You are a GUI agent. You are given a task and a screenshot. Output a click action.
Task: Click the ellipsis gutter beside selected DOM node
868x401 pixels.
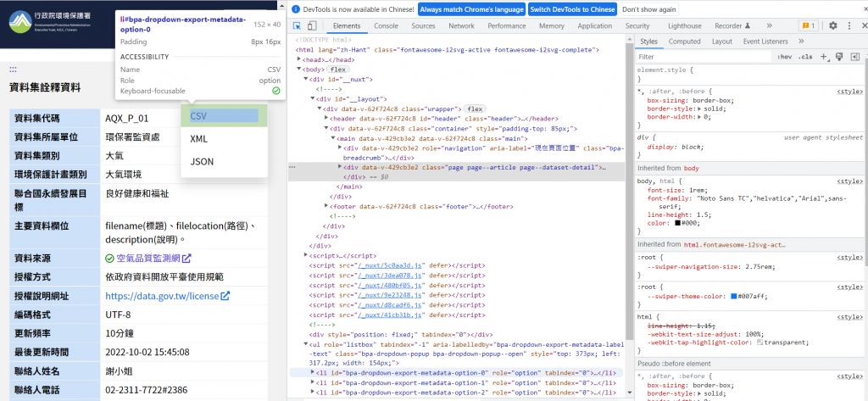pyautogui.click(x=292, y=167)
